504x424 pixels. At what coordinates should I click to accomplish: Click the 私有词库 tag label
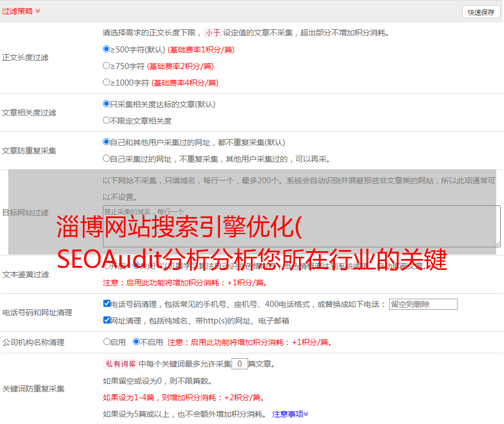[x=119, y=364]
